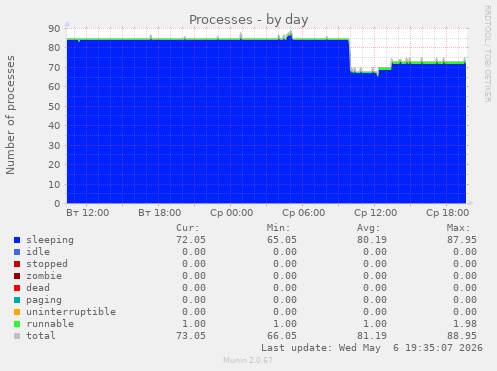Click the uninterruptible legend color swatch
497x371 pixels.
click(17, 312)
